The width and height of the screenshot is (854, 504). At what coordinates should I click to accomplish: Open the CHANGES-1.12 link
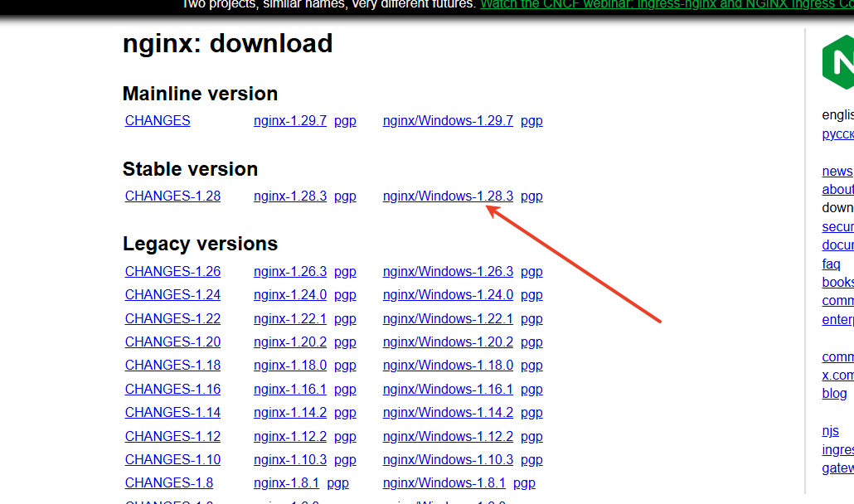[172, 437]
